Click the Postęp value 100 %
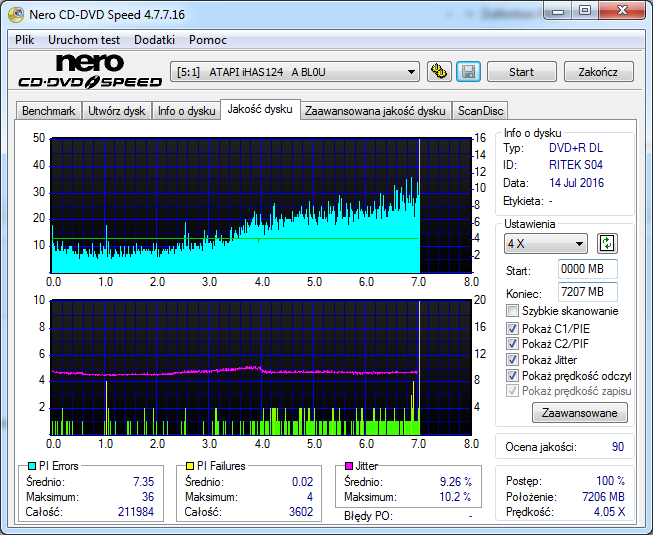Image resolution: width=653 pixels, height=535 pixels. coord(610,481)
